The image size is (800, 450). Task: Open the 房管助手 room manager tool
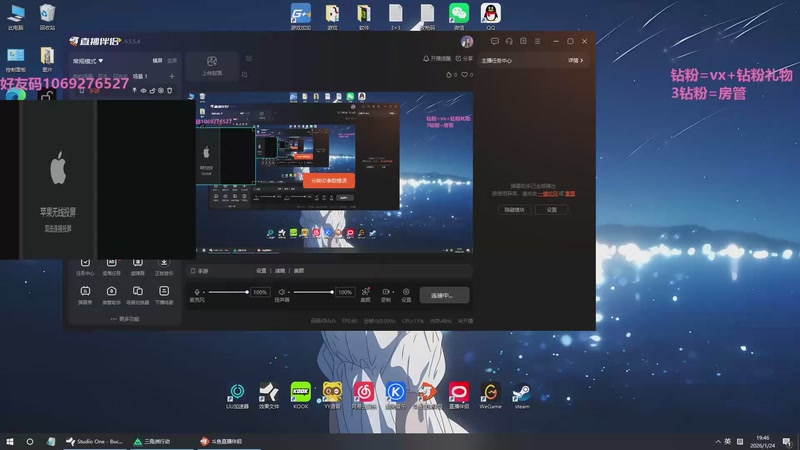[x=111, y=295]
